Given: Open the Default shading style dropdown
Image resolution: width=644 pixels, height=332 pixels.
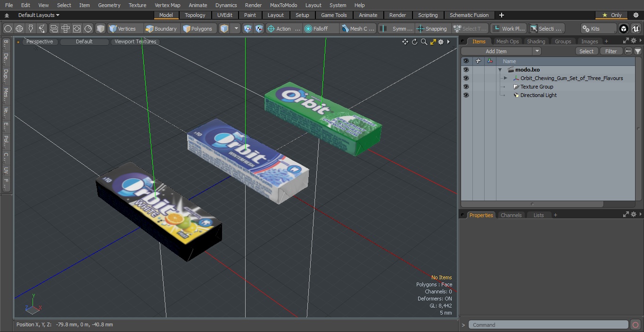Looking at the screenshot, I should [84, 42].
